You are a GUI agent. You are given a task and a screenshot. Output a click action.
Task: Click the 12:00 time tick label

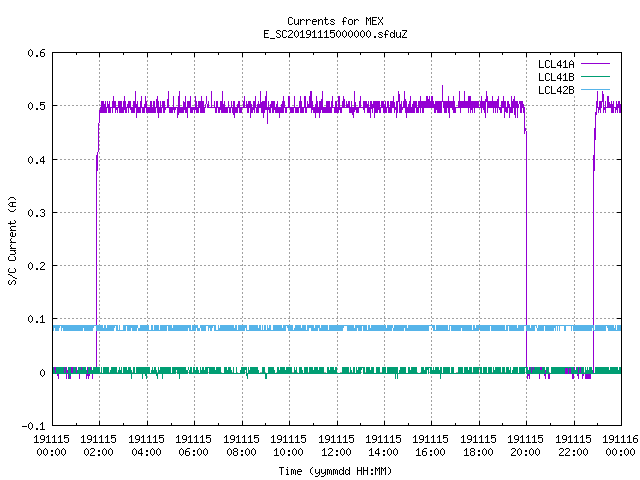click(336, 452)
